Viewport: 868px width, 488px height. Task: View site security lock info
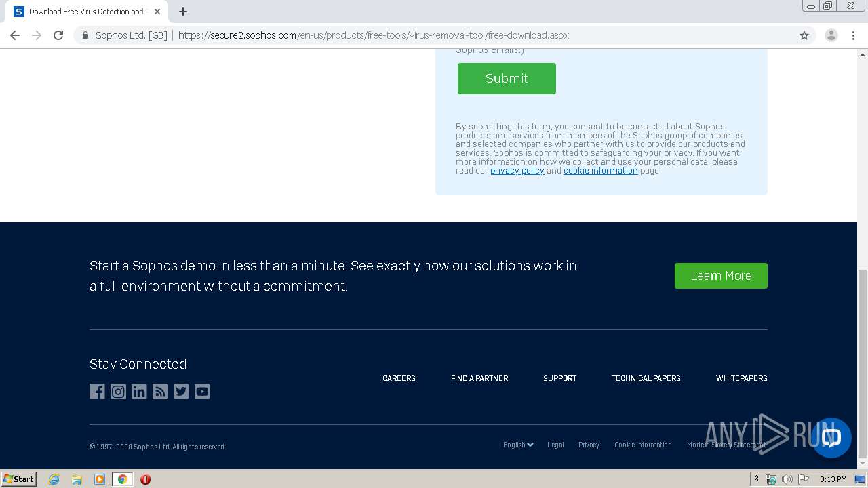85,35
